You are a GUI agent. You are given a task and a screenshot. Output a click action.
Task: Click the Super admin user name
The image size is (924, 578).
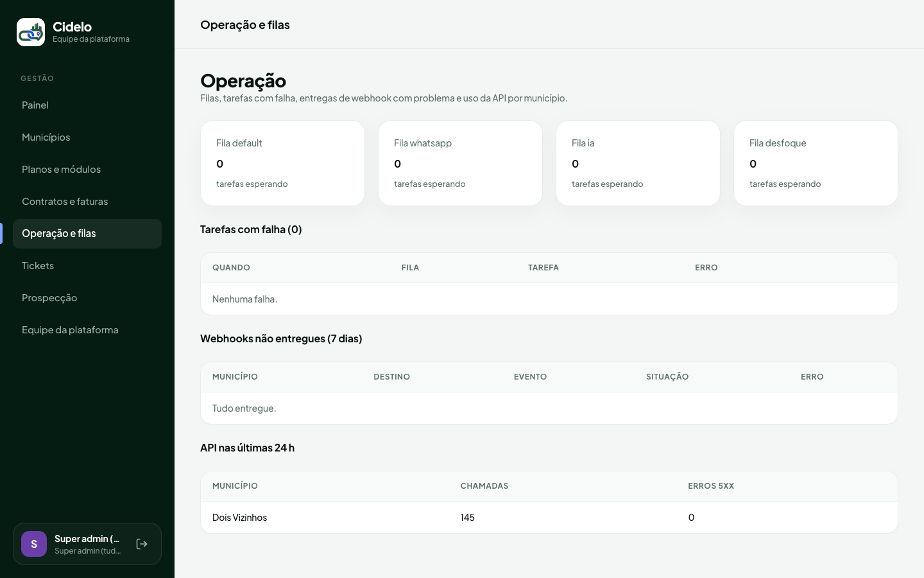tap(87, 539)
